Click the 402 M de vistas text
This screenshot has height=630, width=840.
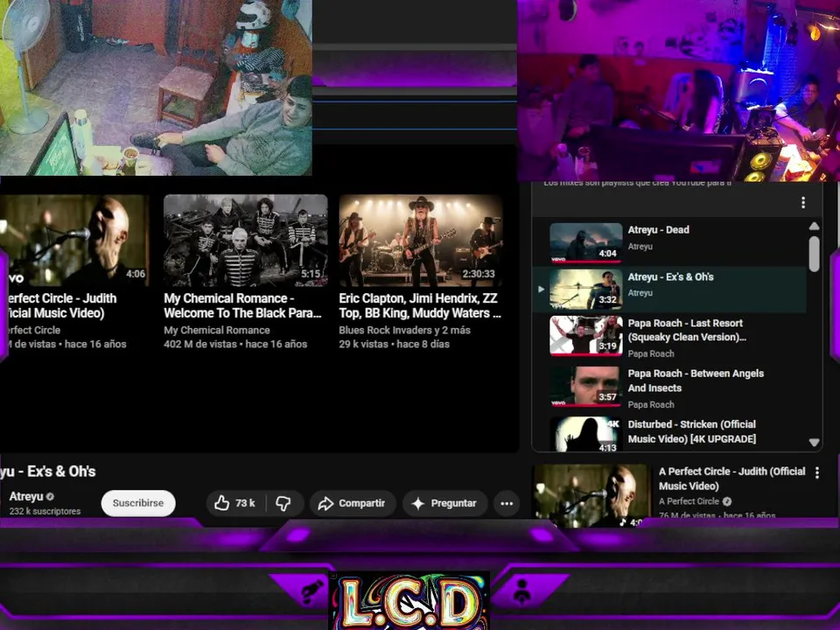point(200,344)
